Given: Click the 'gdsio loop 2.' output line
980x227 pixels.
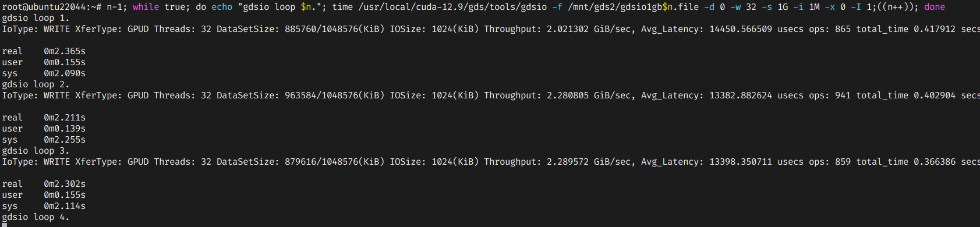Looking at the screenshot, I should [36, 84].
